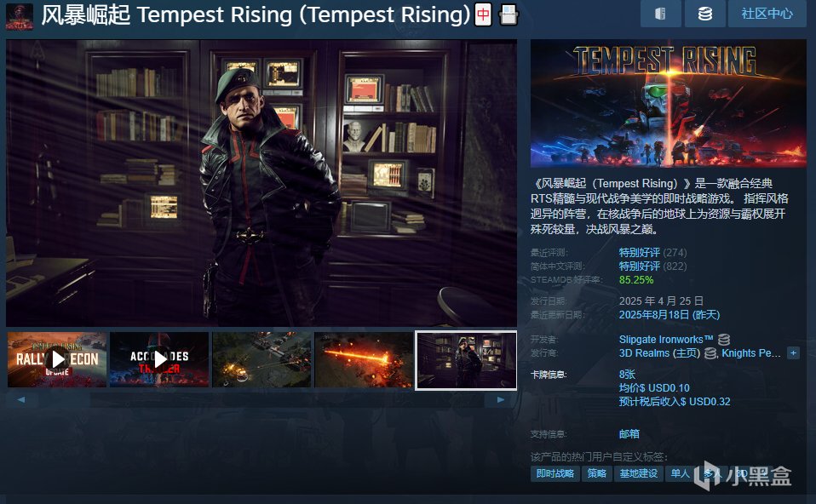
Task: Open the SteamDB database stack button
Action: (704, 14)
